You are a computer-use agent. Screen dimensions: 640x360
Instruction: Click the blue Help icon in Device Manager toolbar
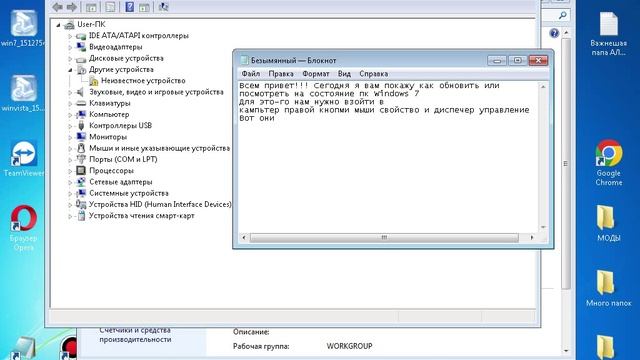click(x=129, y=7)
